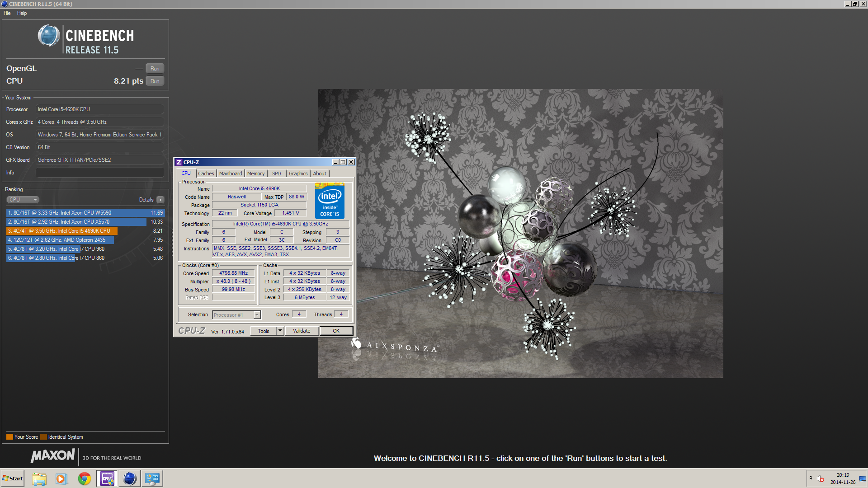This screenshot has height=488, width=868.
Task: Switch to the CPU-Z taskbar button
Action: tap(107, 479)
